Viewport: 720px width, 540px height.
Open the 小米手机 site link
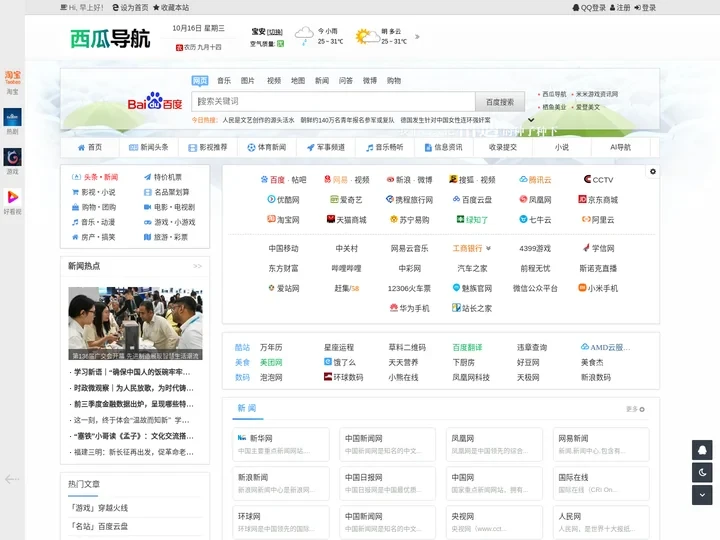click(x=598, y=288)
